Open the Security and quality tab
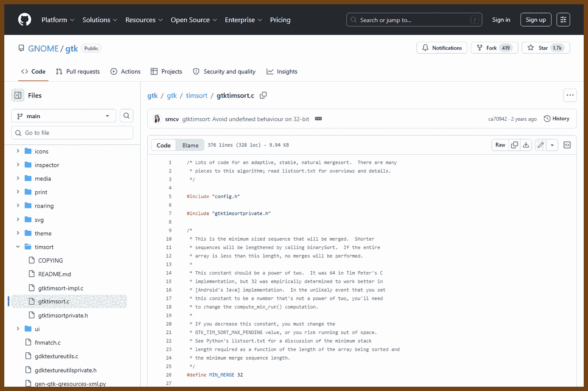 tap(224, 71)
